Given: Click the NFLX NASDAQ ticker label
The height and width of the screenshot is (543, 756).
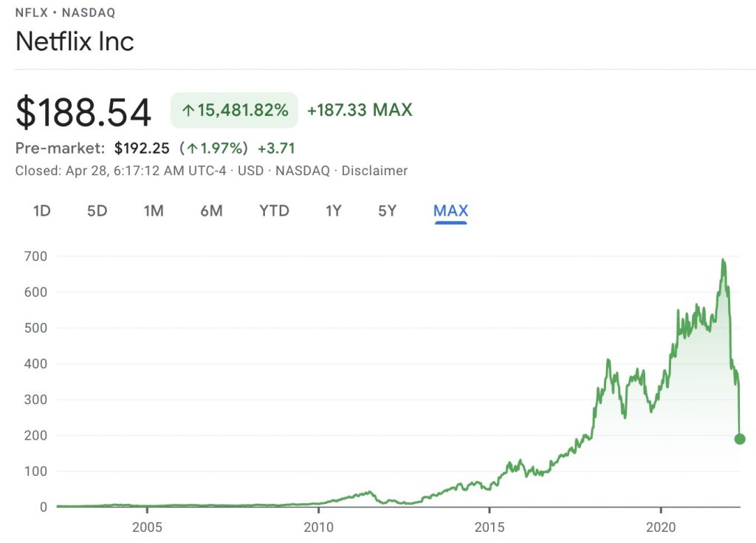Looking at the screenshot, I should point(65,13).
